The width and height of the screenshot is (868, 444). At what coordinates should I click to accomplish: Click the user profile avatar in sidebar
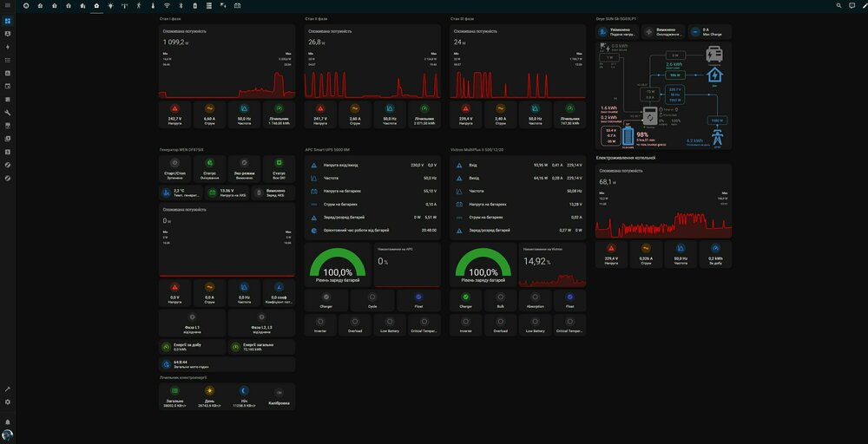coord(8,434)
